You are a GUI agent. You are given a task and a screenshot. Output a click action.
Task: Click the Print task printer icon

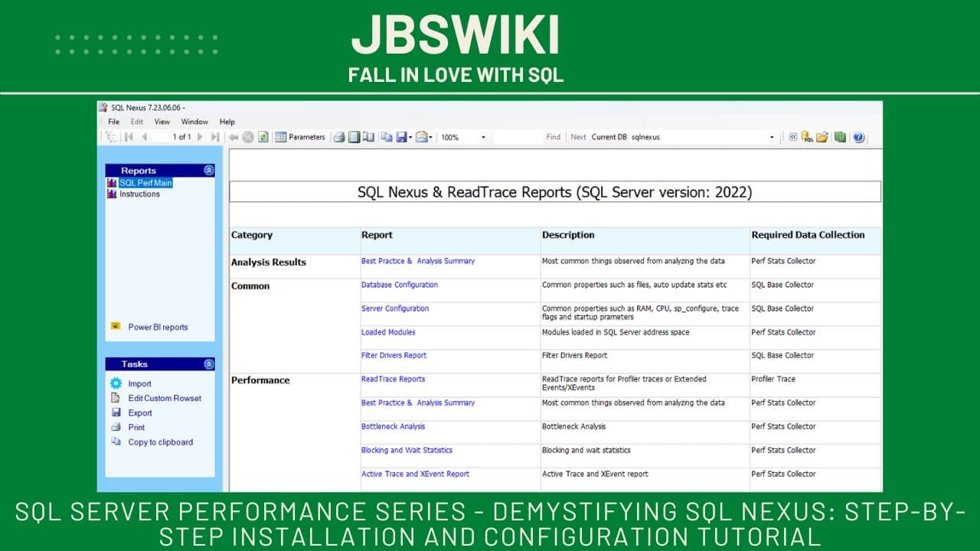coord(116,427)
